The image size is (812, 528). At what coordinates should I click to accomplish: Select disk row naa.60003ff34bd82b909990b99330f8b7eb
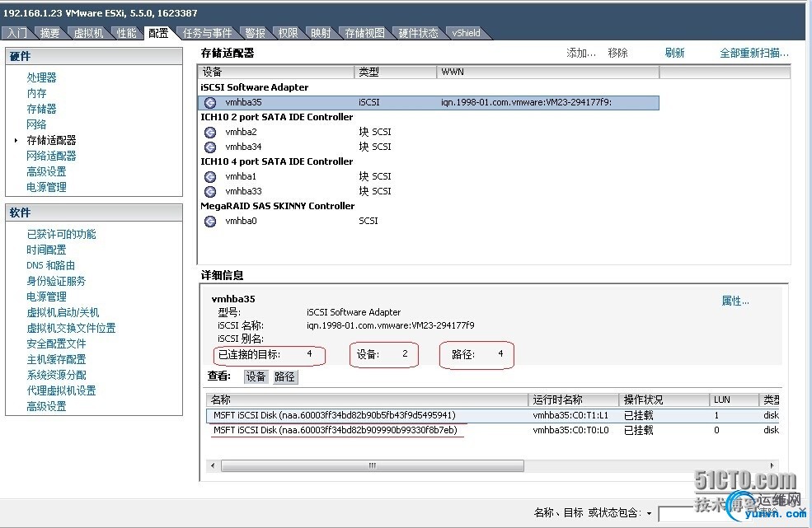(x=493, y=430)
